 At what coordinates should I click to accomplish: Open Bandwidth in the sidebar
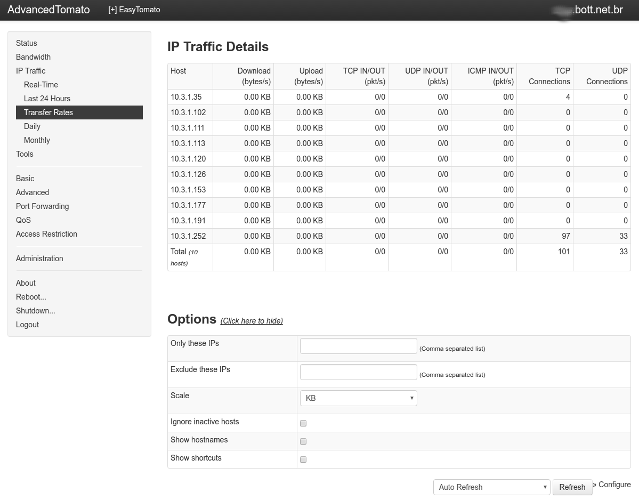[33, 57]
